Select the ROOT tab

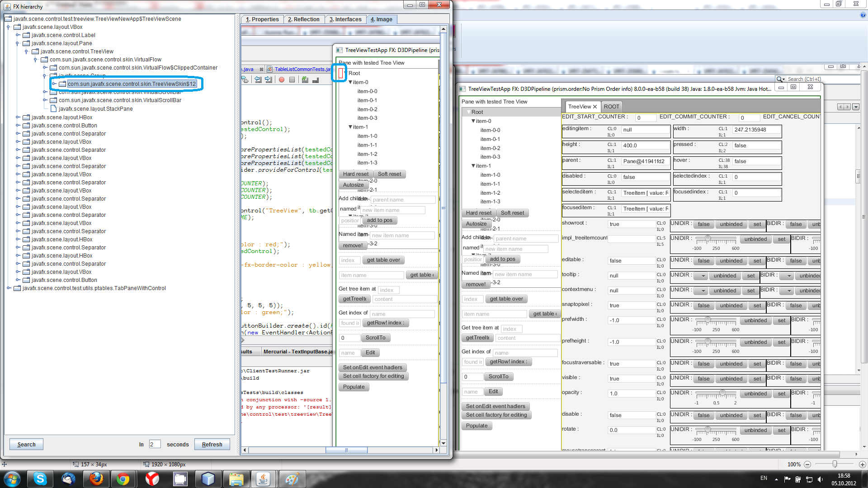pyautogui.click(x=611, y=107)
